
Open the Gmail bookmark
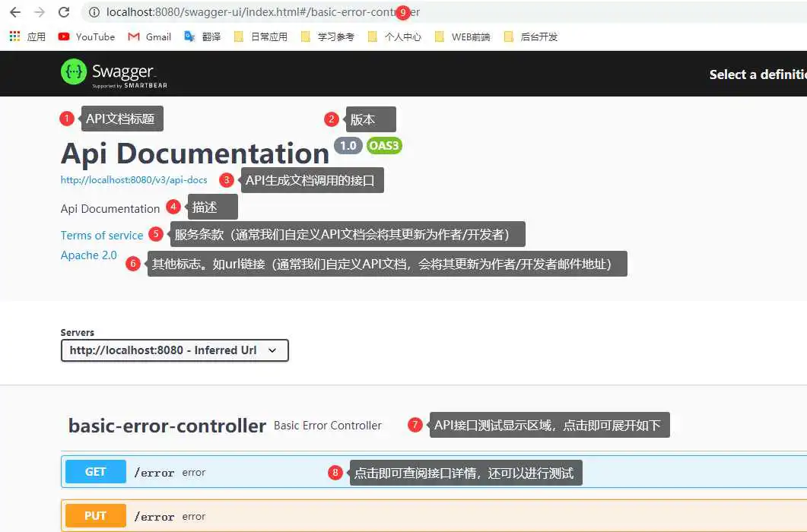coord(149,36)
